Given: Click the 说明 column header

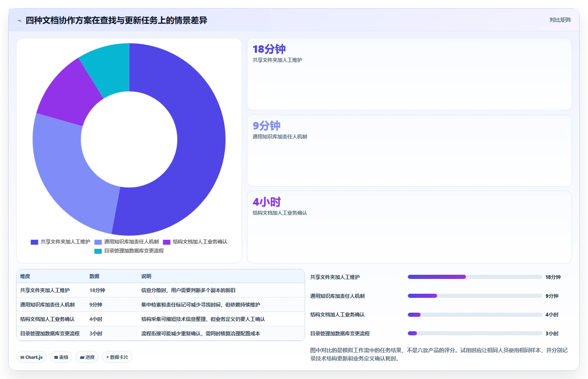Looking at the screenshot, I should click(x=146, y=276).
